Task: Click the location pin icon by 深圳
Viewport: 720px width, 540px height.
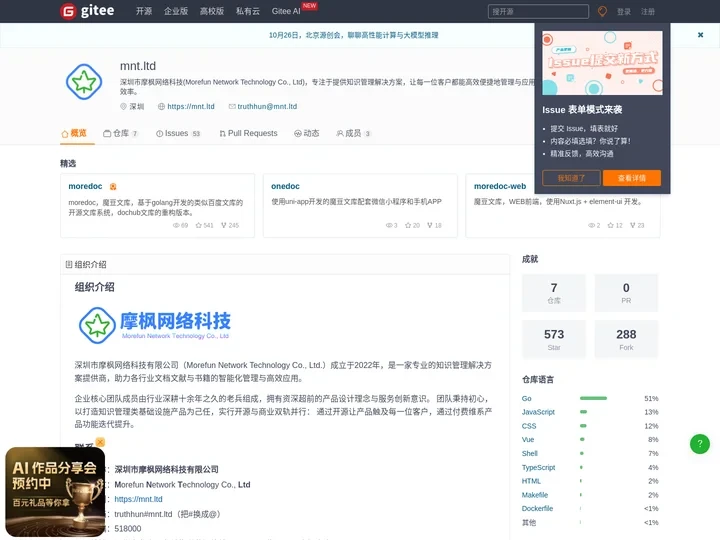Action: 123,107
